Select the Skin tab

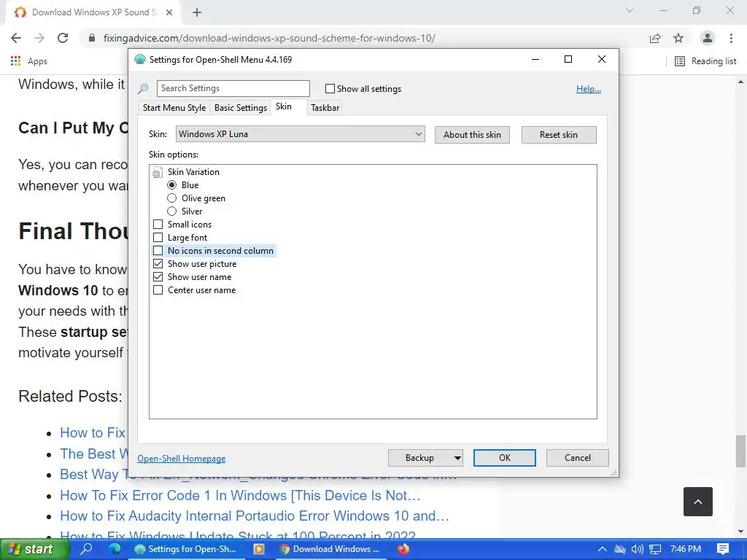click(284, 106)
